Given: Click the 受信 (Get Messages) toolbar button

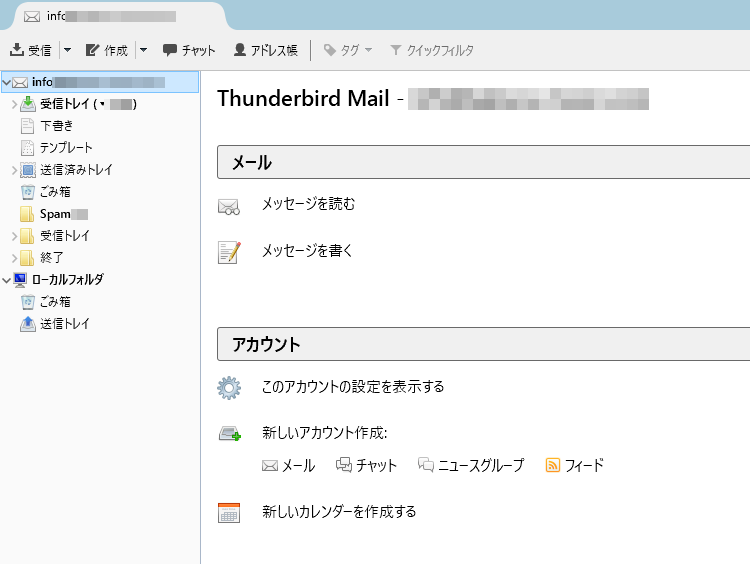Looking at the screenshot, I should click(x=31, y=50).
